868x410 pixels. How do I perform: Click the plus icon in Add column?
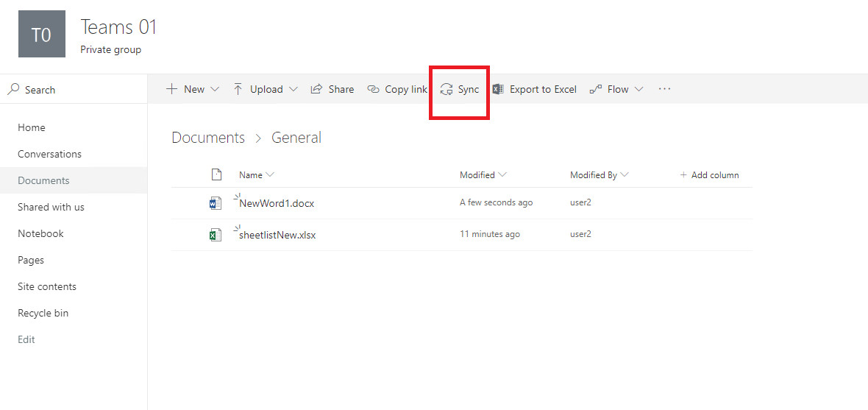coord(683,175)
